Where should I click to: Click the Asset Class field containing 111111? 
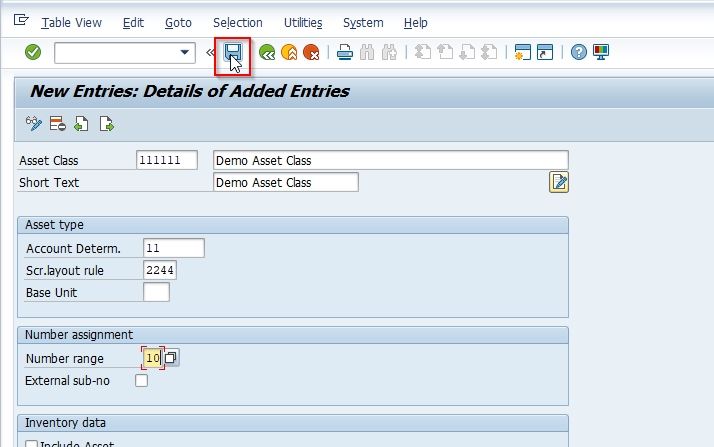click(x=167, y=160)
